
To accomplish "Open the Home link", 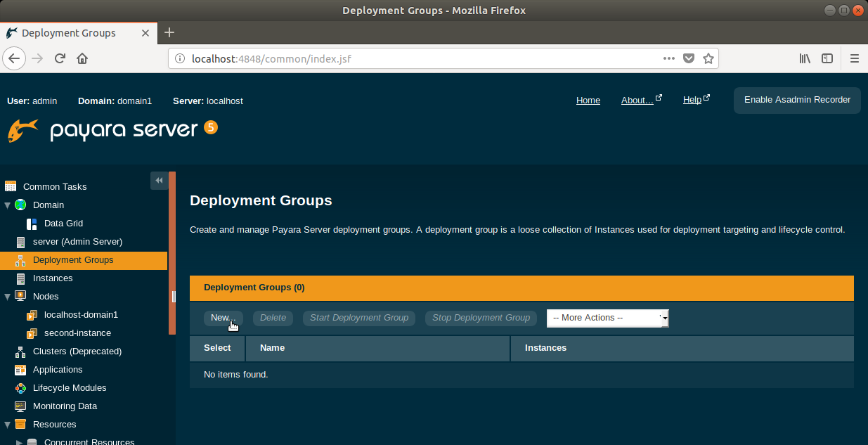I will (x=588, y=101).
